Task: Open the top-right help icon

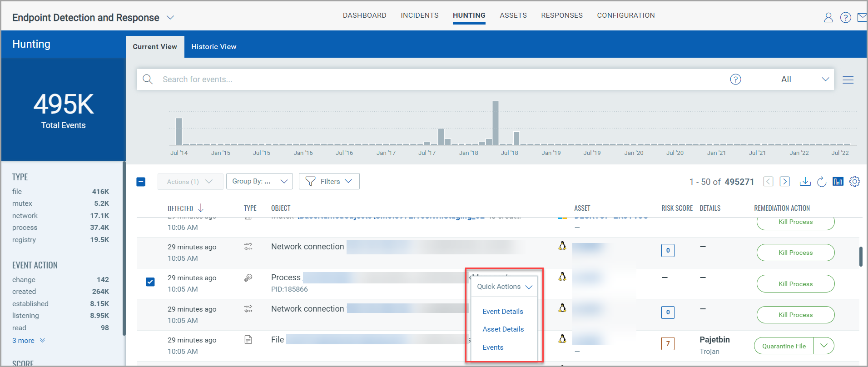Action: (x=846, y=18)
